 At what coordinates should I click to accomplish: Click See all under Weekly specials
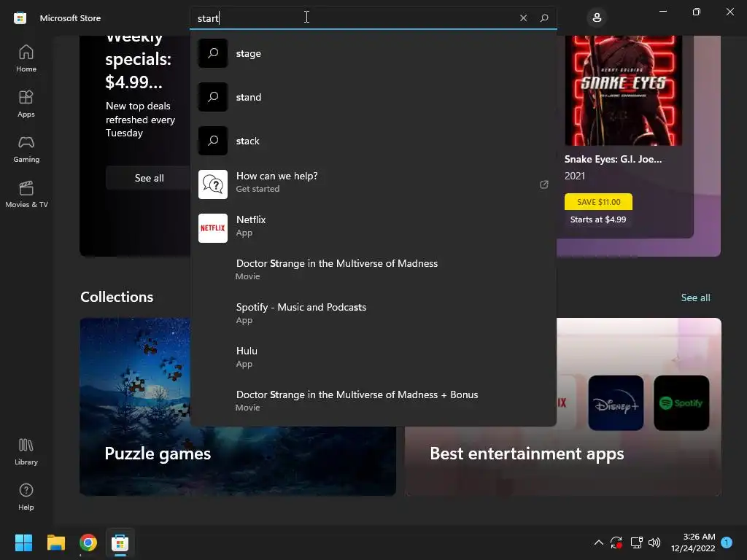149,178
